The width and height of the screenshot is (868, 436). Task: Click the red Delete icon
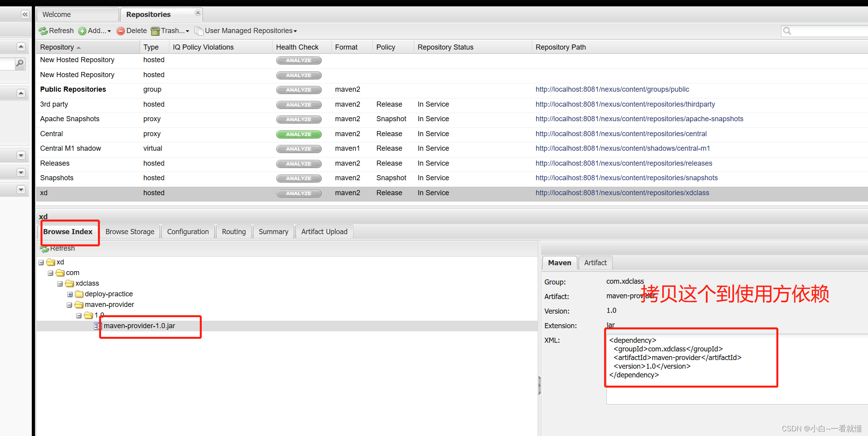click(121, 31)
